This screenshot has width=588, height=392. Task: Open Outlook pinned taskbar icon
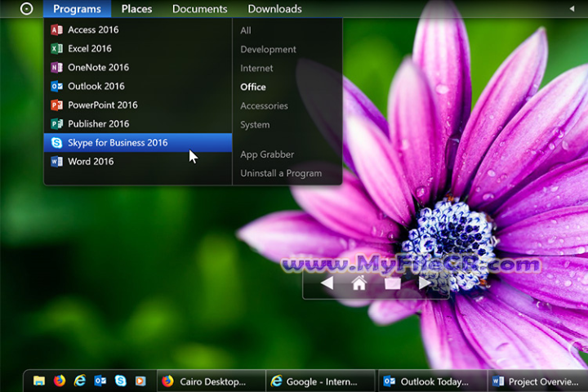[100, 381]
